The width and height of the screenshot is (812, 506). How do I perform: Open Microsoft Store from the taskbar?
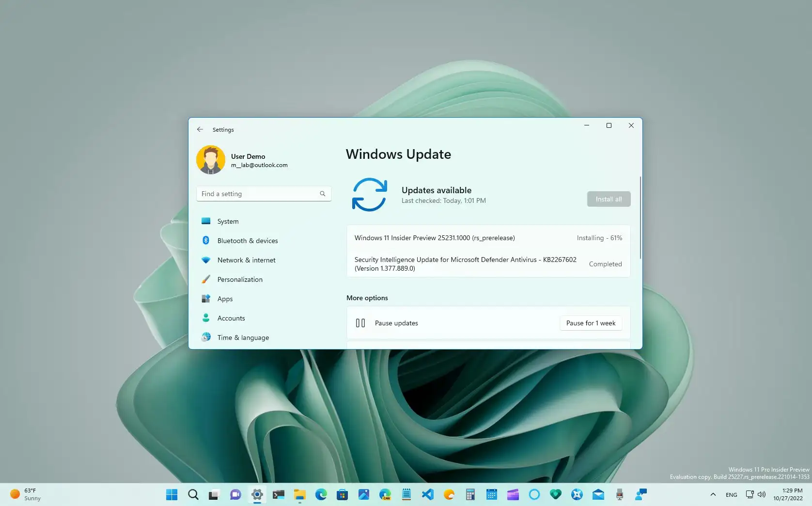coord(343,494)
